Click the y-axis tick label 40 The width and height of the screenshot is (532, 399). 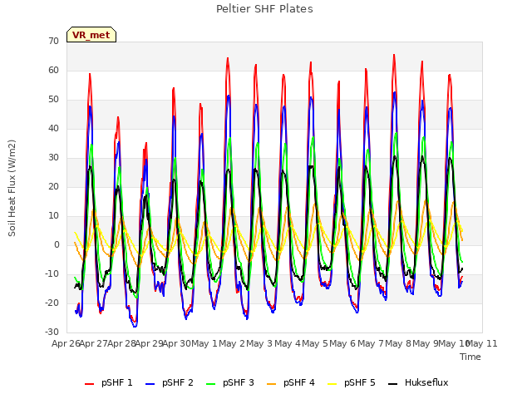point(53,128)
